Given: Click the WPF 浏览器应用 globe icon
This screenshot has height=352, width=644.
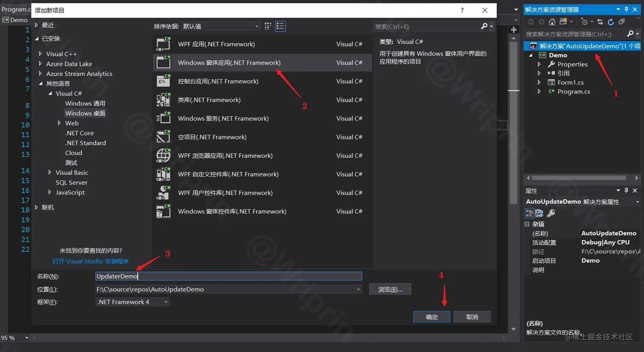Looking at the screenshot, I should 164,155.
